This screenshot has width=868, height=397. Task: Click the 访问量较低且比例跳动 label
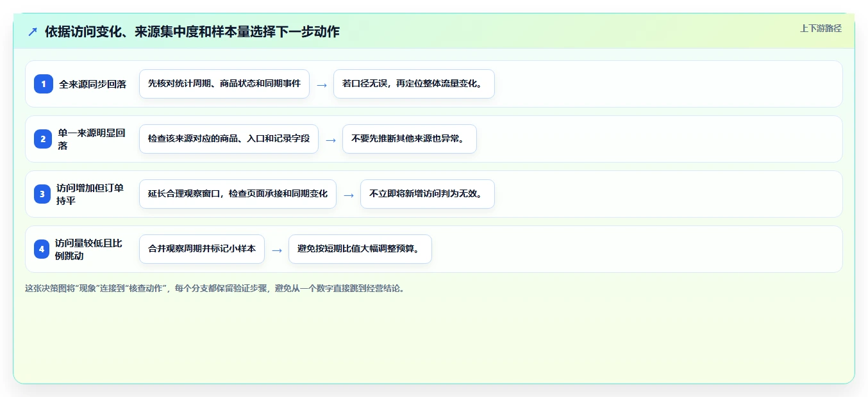(88, 249)
